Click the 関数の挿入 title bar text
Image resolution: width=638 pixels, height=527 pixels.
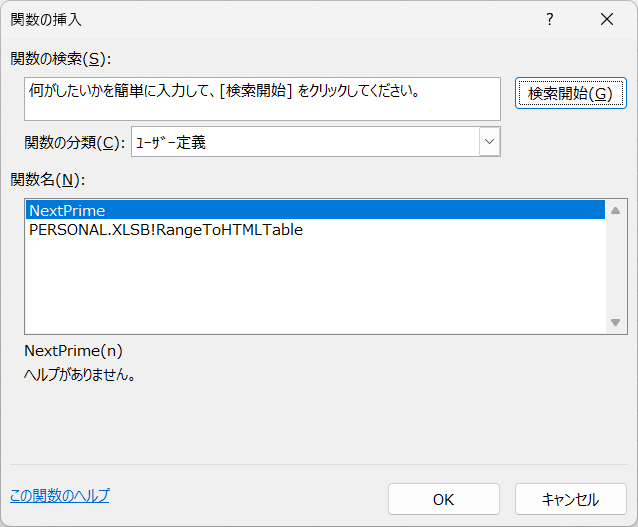click(x=46, y=20)
